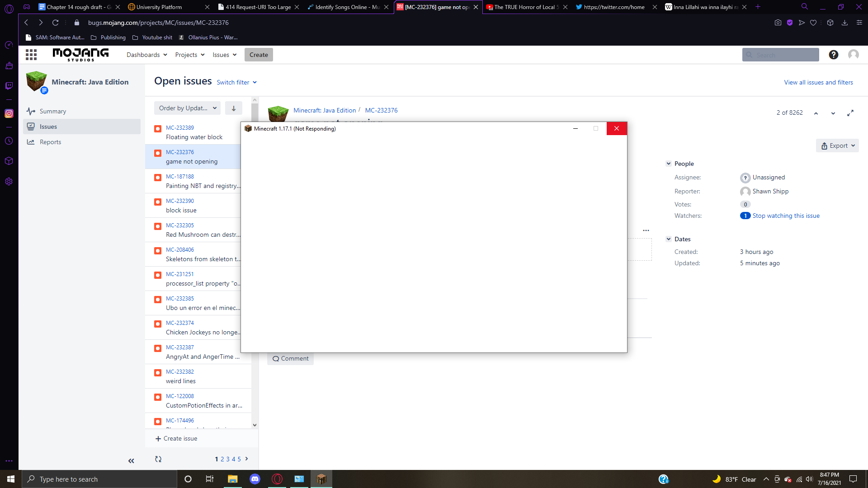Open the Export dropdown

tap(837, 145)
